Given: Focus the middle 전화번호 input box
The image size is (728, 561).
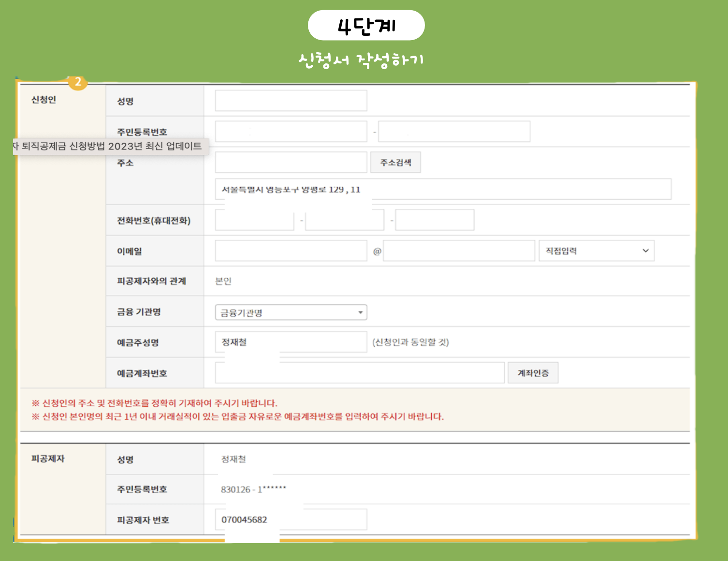Looking at the screenshot, I should [x=345, y=220].
